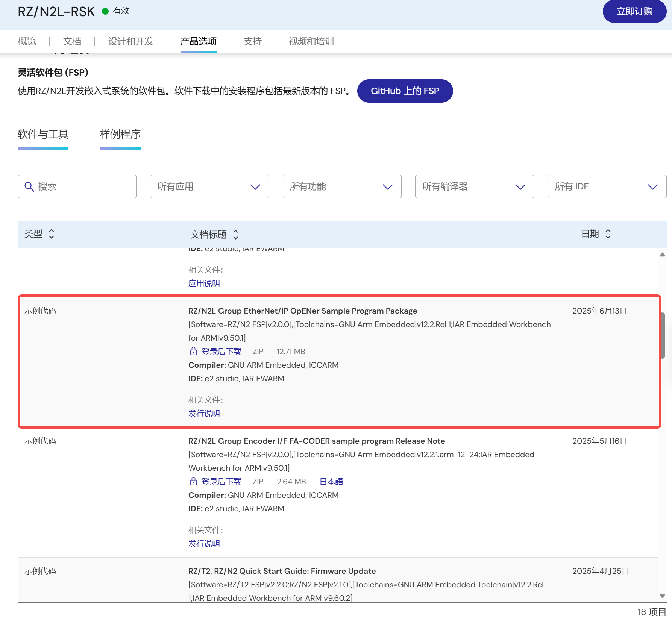
Task: Click the search magnifier icon in the search box
Action: point(30,186)
